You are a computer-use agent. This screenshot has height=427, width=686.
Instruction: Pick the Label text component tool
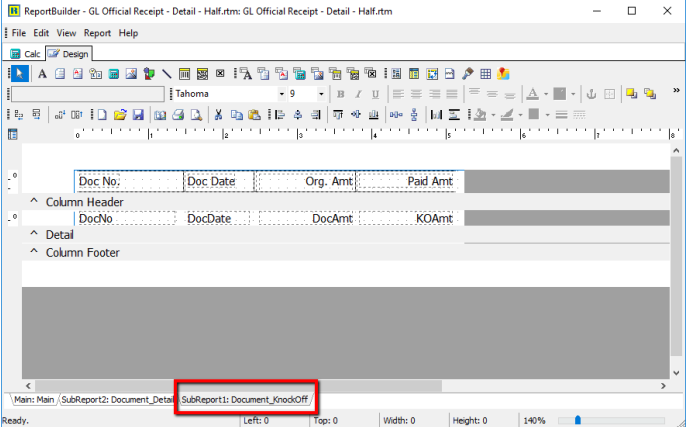coord(42,73)
